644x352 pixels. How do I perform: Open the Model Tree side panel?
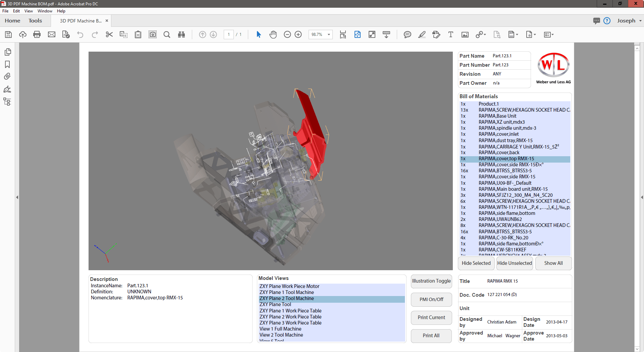click(x=7, y=102)
